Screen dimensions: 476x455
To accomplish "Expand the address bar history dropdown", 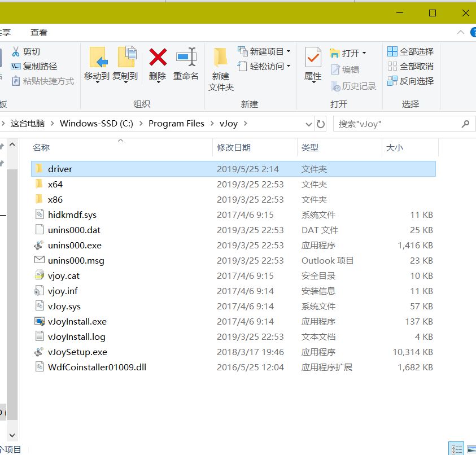I will tap(308, 124).
